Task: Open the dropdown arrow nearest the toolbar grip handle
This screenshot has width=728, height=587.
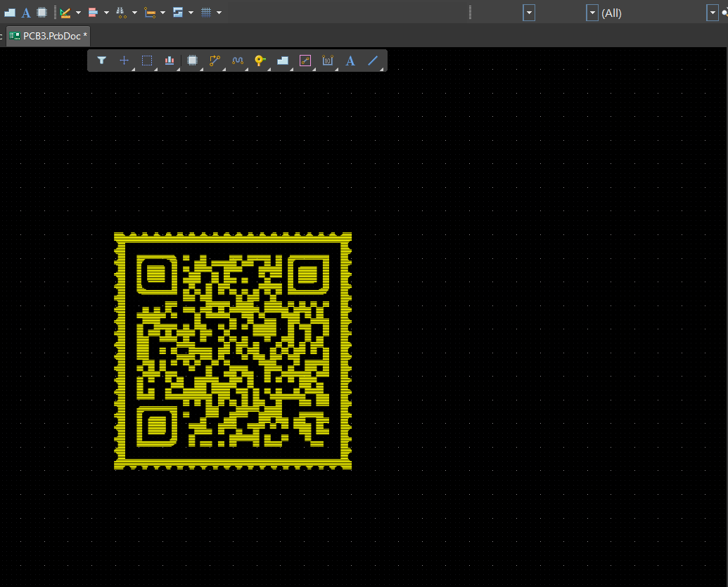Action: (x=529, y=13)
